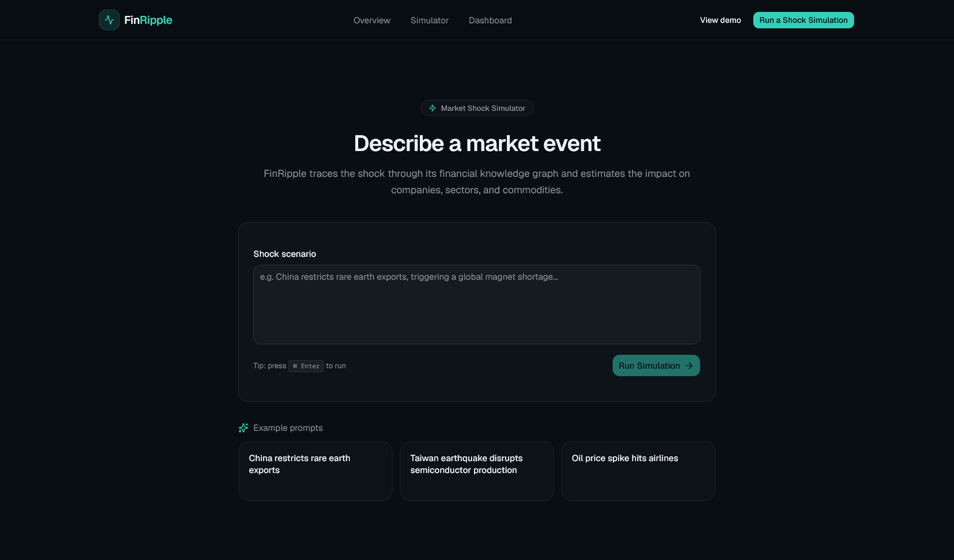Screen dimensions: 954x560
Task: Click the arrow icon in Run Simulation
Action: tap(689, 366)
